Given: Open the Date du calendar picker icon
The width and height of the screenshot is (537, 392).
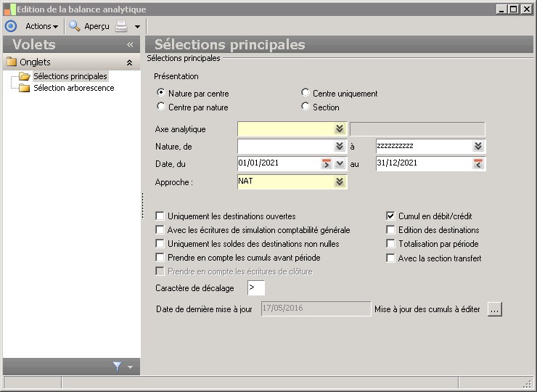Looking at the screenshot, I should point(327,163).
